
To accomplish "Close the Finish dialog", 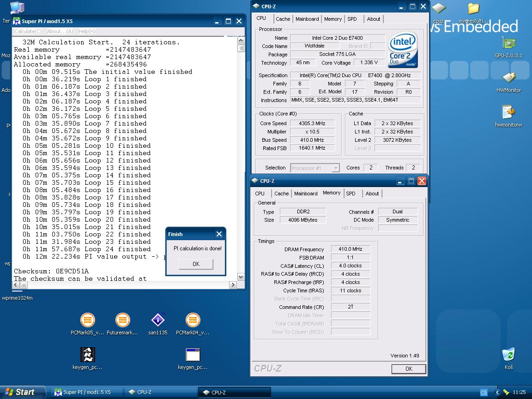I will (219, 234).
